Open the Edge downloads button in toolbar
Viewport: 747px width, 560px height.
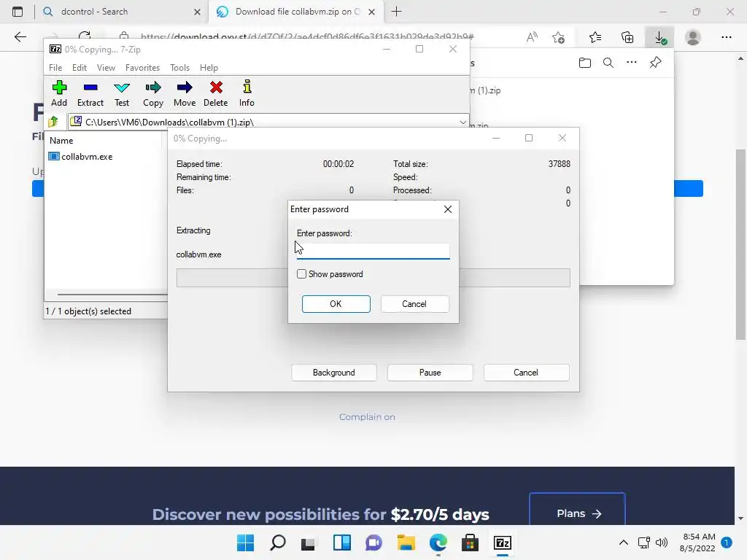click(659, 37)
